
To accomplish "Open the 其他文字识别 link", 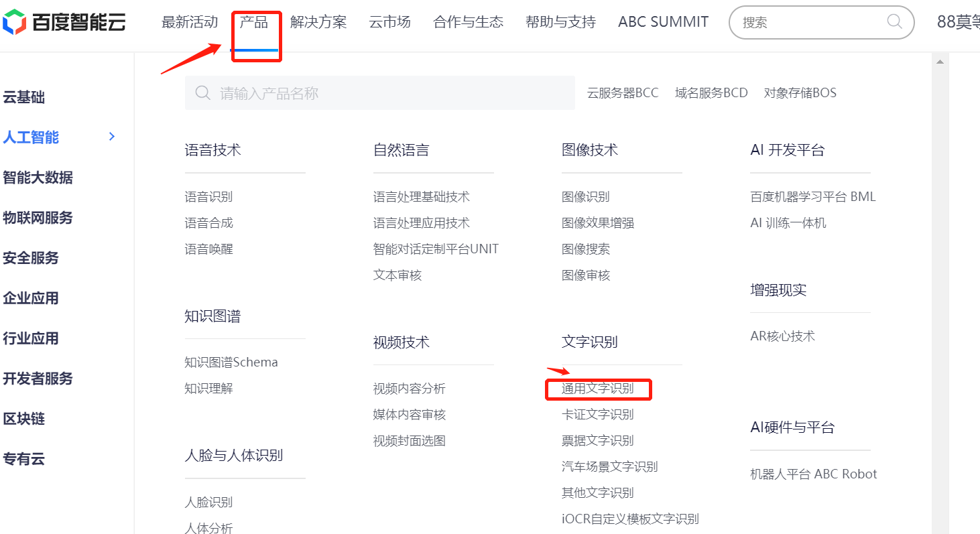I will click(x=598, y=492).
